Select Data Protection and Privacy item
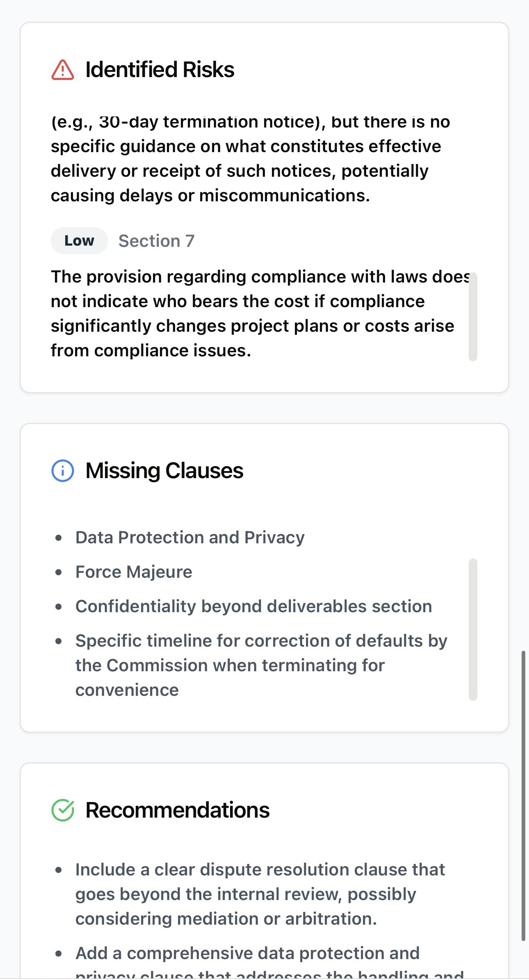Image resolution: width=529 pixels, height=980 pixels. 190,537
